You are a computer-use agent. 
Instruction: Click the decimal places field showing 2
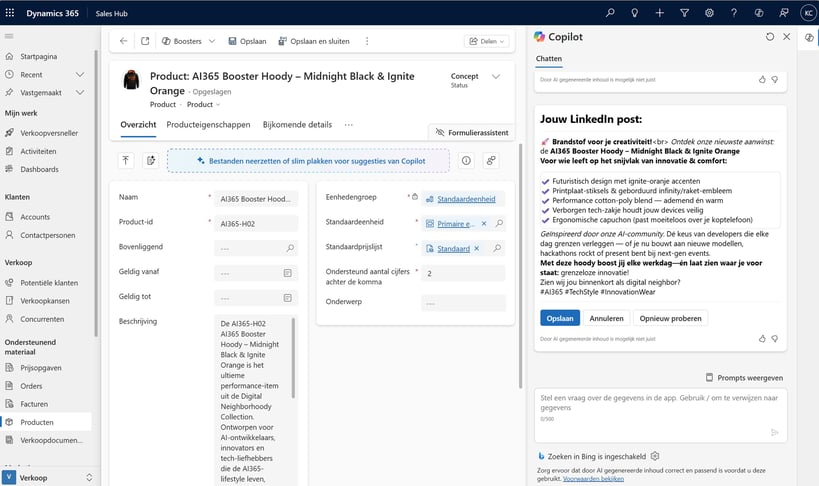(x=463, y=273)
